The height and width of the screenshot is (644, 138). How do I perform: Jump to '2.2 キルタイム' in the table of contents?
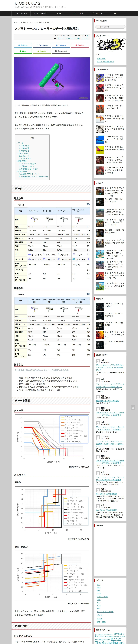[25, 159]
